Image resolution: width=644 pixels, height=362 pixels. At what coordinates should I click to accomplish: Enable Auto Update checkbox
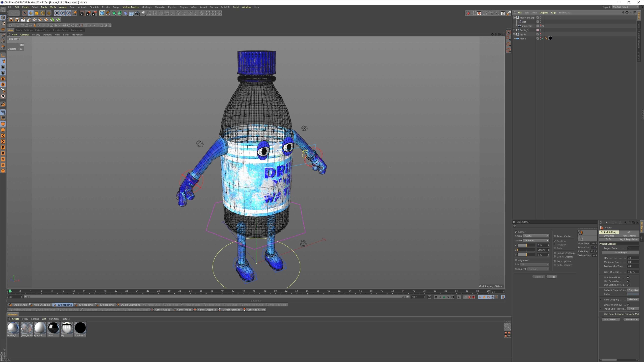[555, 261]
